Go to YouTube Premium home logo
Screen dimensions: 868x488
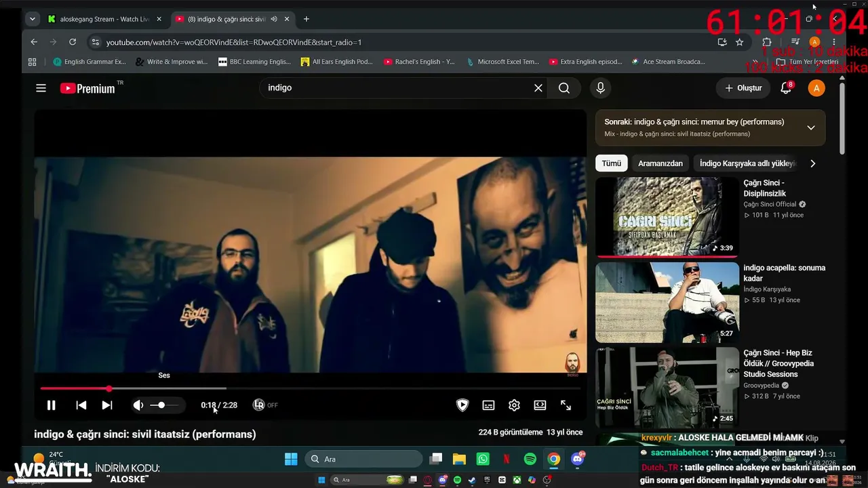(88, 88)
